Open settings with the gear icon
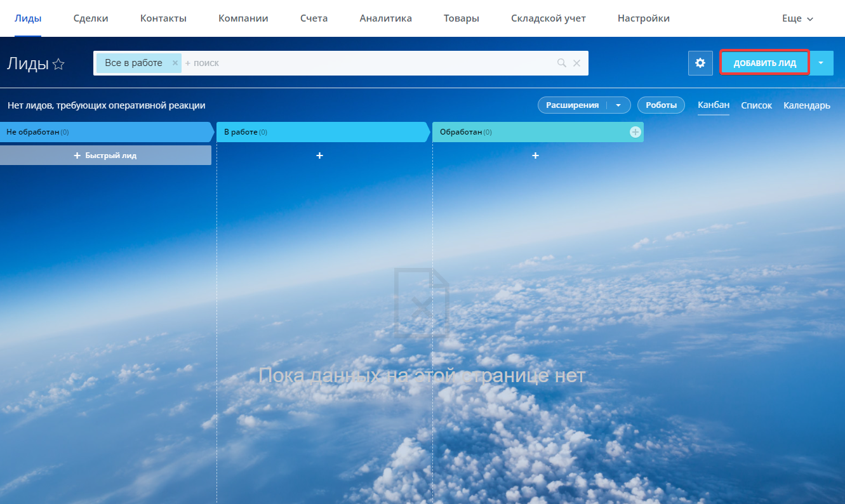The image size is (845, 504). point(700,63)
